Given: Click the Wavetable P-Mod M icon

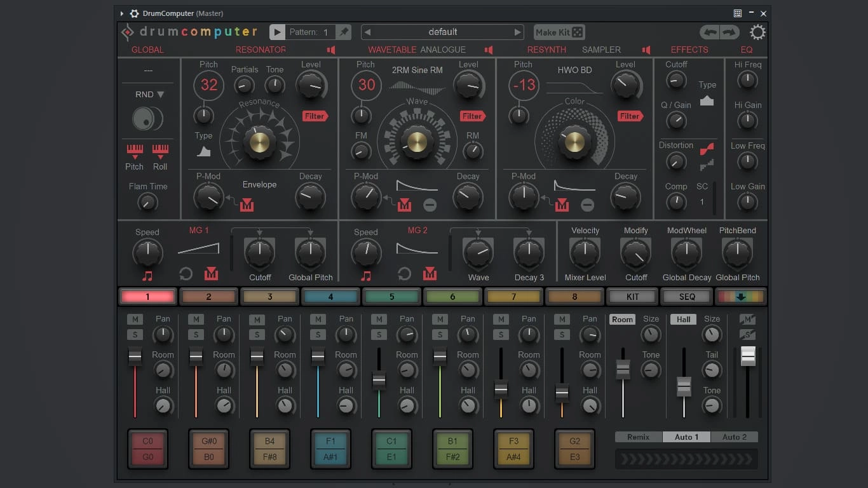Looking at the screenshot, I should pyautogui.click(x=404, y=205).
